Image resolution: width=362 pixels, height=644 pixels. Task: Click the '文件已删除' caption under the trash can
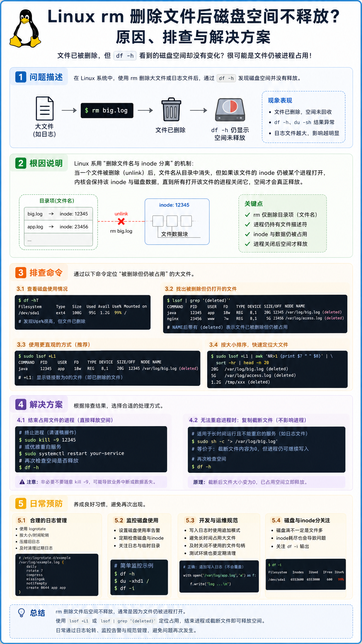[171, 130]
